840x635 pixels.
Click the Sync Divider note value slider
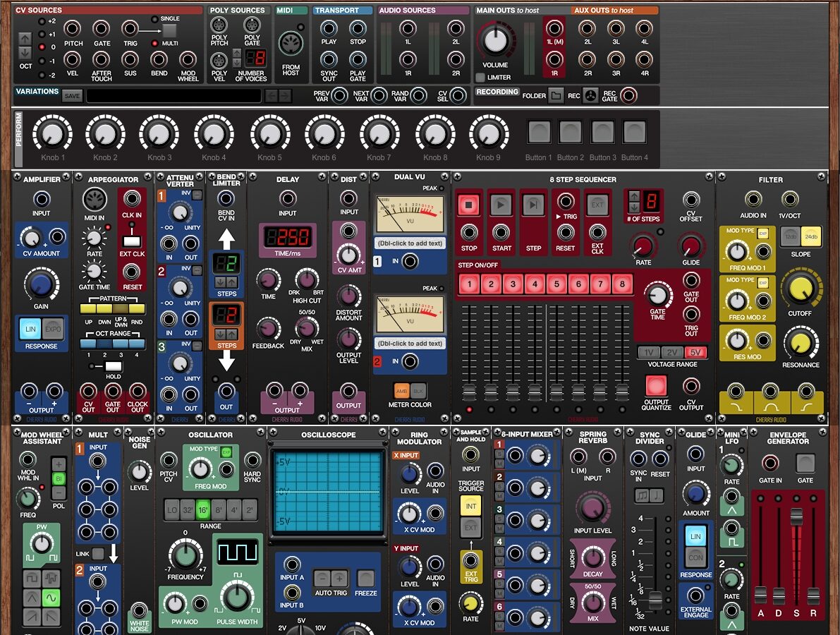coord(655,600)
